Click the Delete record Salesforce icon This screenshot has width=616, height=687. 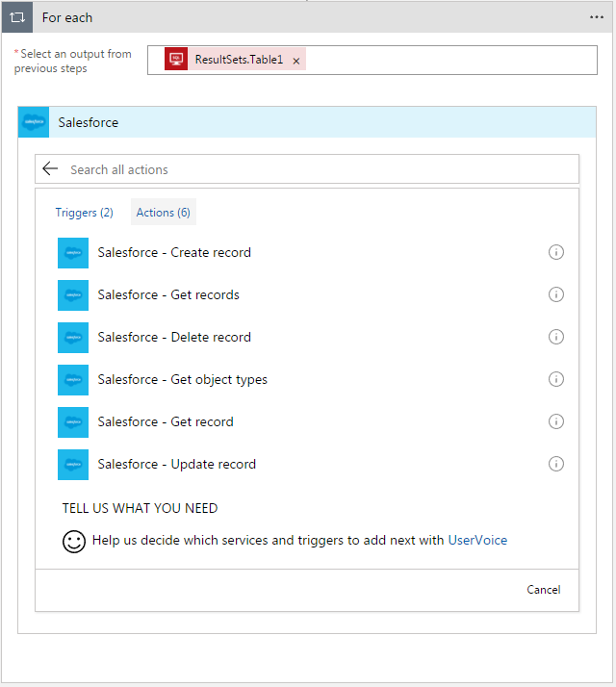[x=73, y=338]
